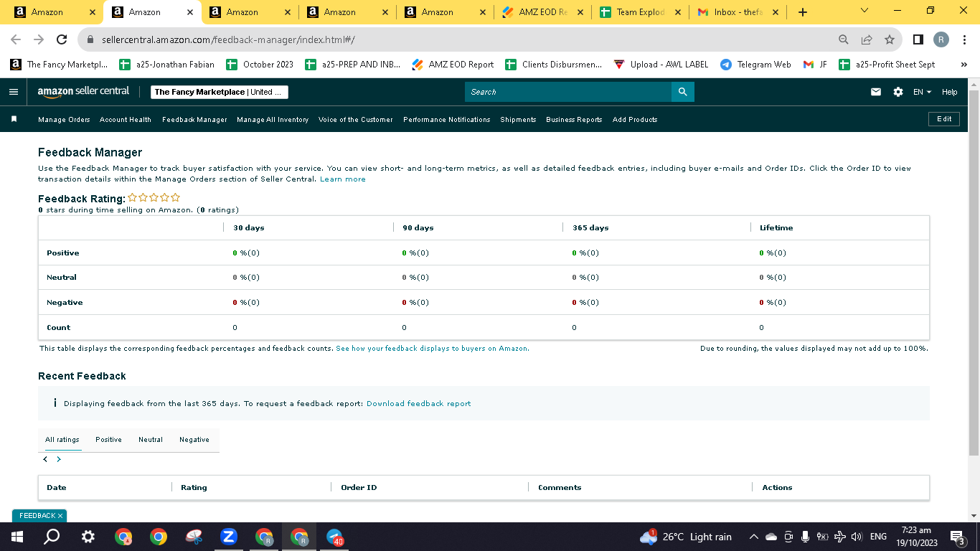Open the Upload - AWL LABEL bookmark
The height and width of the screenshot is (551, 980).
[x=661, y=65]
